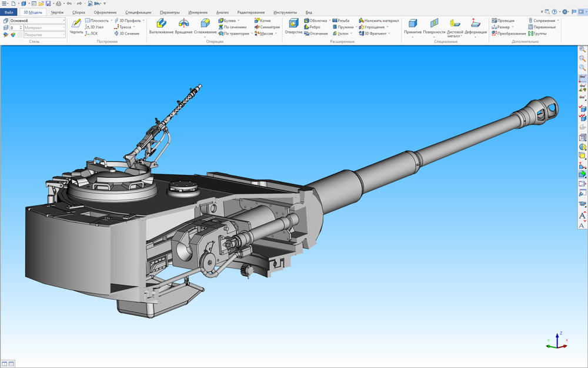Screen dimensions: 588x368
Task: Apply the Симметрия operation
Action: [267, 27]
